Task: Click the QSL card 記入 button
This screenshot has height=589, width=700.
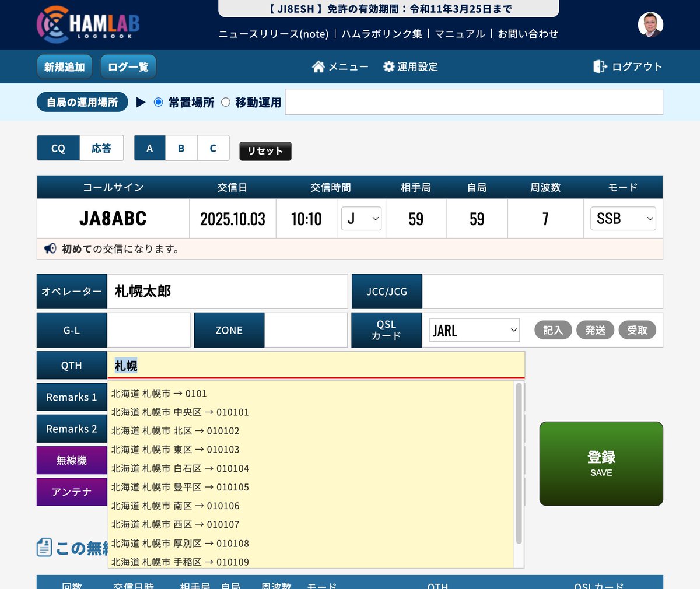Action: point(553,330)
